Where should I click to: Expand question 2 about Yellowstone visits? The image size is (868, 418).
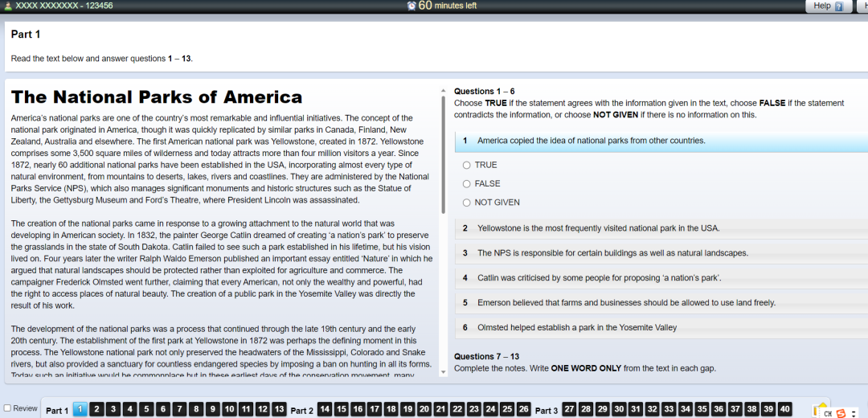click(661, 228)
